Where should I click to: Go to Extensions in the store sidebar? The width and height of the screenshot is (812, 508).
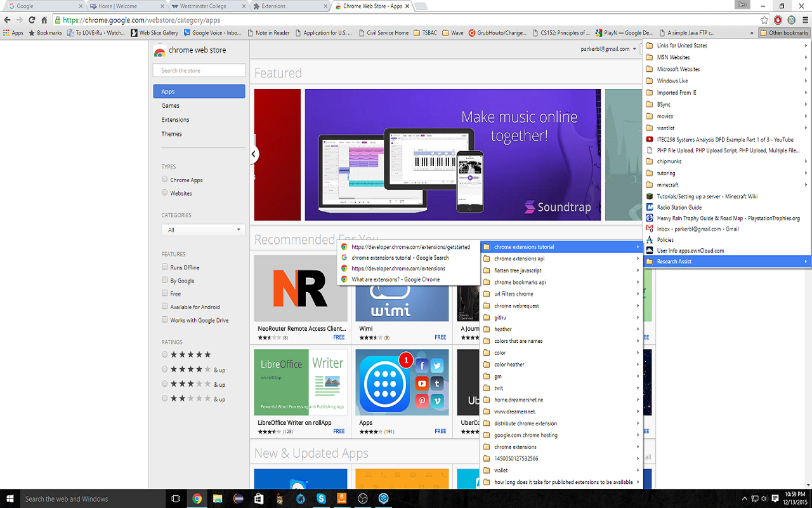[175, 120]
